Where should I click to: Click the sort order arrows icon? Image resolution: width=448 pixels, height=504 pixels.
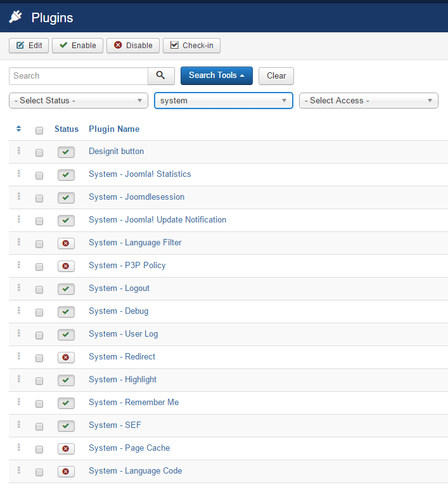(19, 129)
